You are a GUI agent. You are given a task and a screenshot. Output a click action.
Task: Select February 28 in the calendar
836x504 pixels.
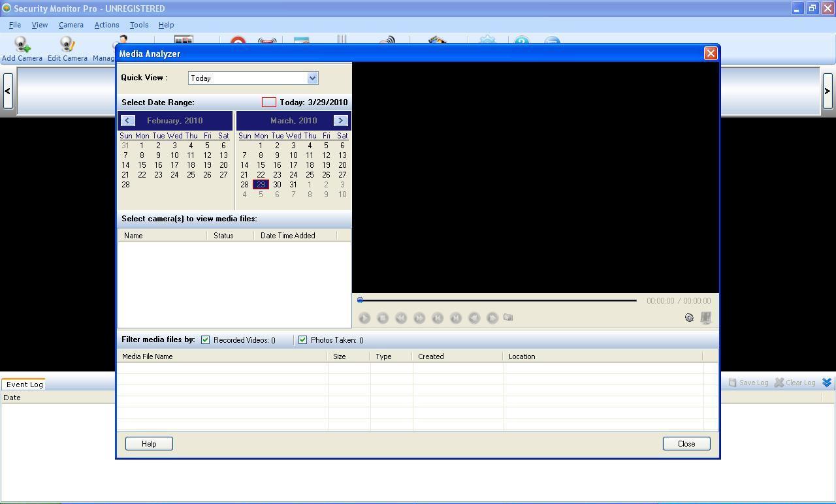[125, 185]
